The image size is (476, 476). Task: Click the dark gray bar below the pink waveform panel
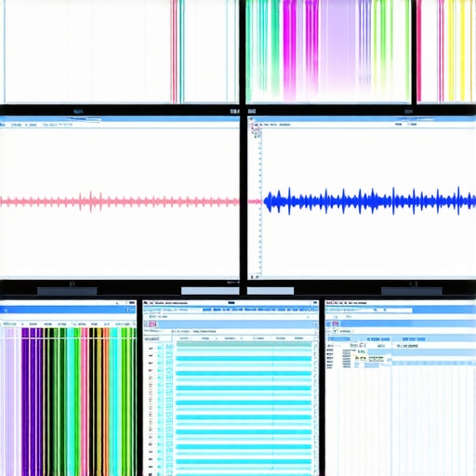click(x=67, y=291)
